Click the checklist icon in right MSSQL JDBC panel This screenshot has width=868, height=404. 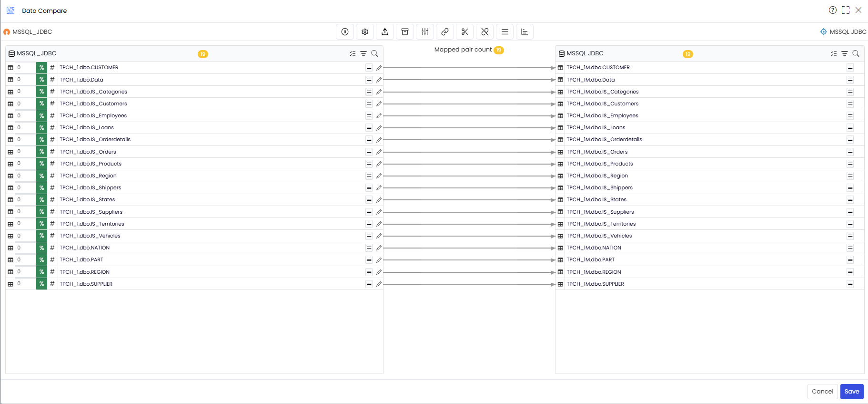click(x=834, y=54)
